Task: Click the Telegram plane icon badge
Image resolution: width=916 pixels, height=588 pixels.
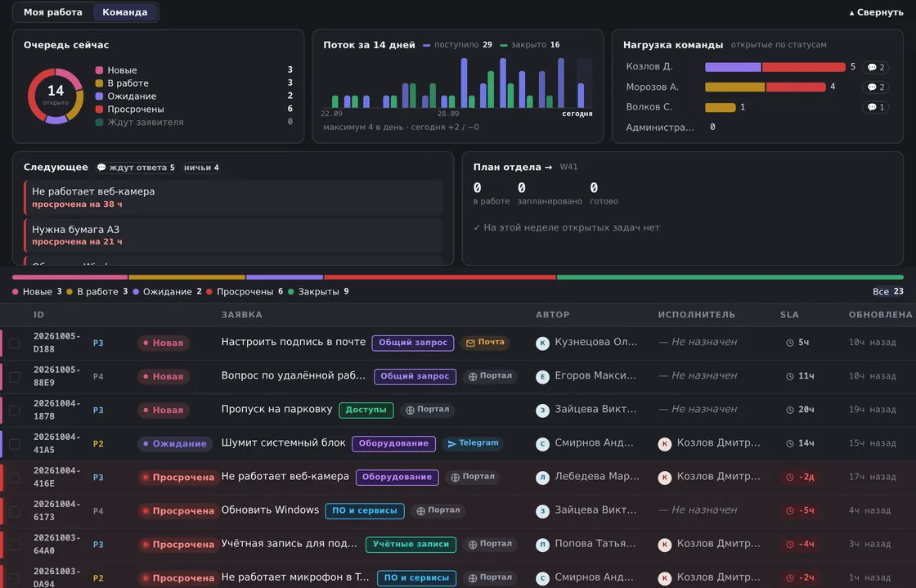Action: pyautogui.click(x=474, y=443)
